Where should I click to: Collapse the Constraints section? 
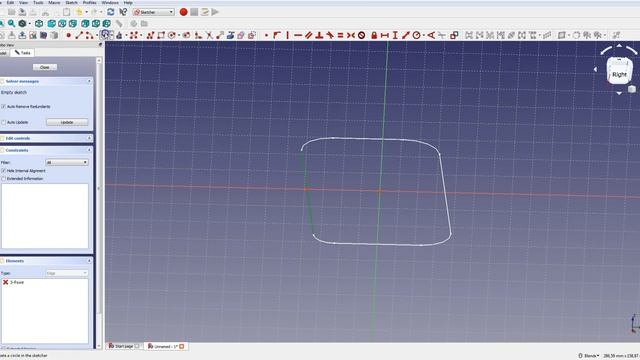coord(89,150)
